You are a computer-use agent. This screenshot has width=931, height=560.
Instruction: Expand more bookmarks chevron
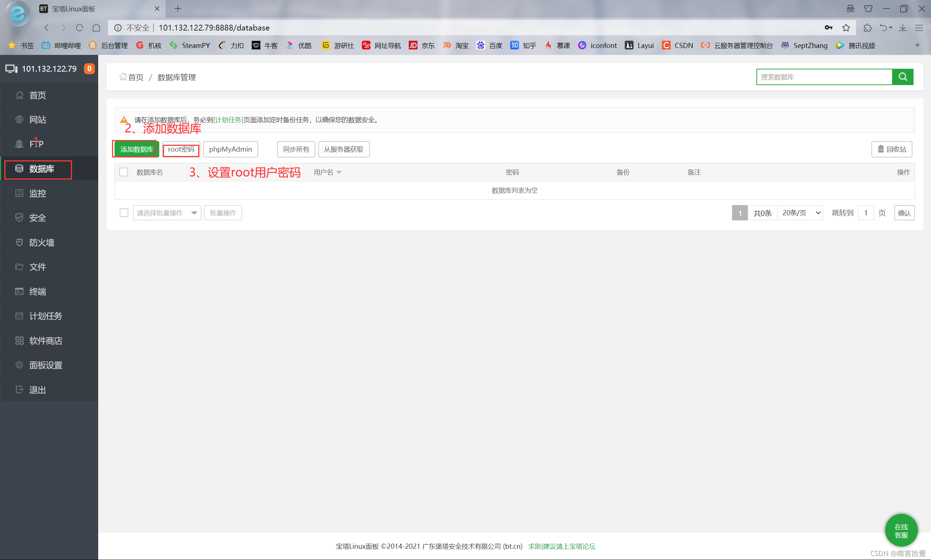918,45
